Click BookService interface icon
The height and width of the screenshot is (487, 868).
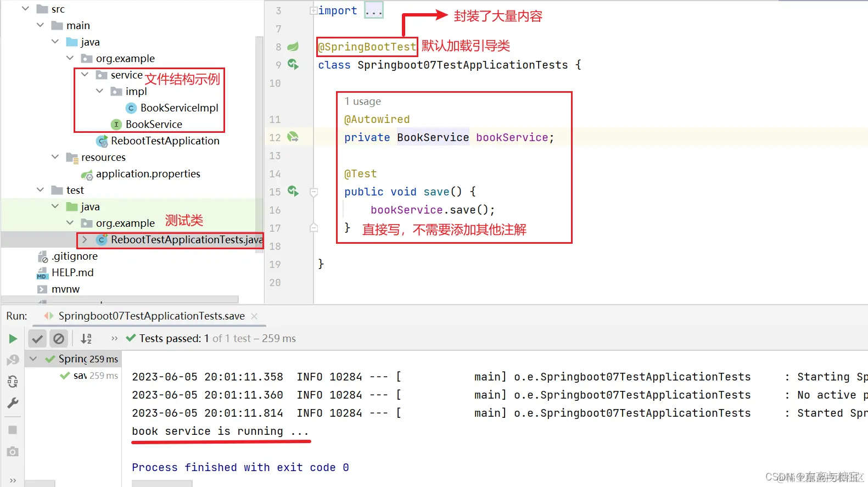pyautogui.click(x=116, y=125)
